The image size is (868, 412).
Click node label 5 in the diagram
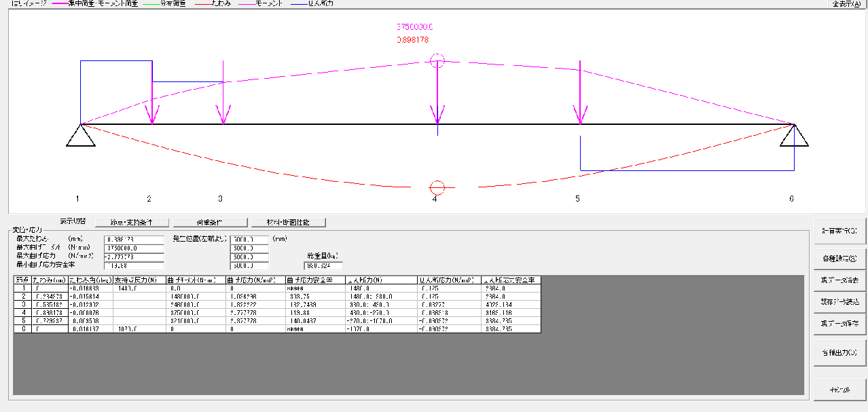[x=578, y=199]
